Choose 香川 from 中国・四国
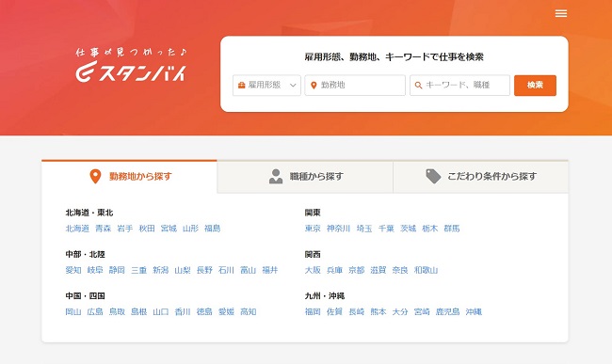 pyautogui.click(x=183, y=311)
